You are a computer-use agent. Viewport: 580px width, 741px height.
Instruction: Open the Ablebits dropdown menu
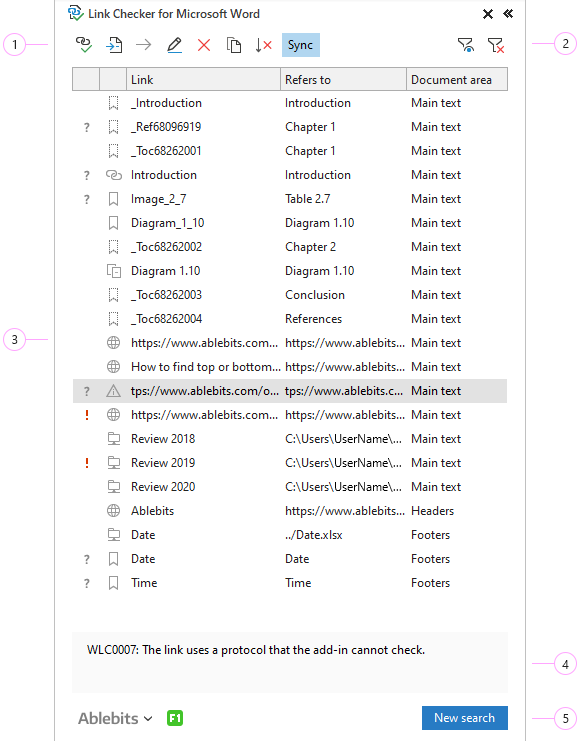tap(115, 718)
